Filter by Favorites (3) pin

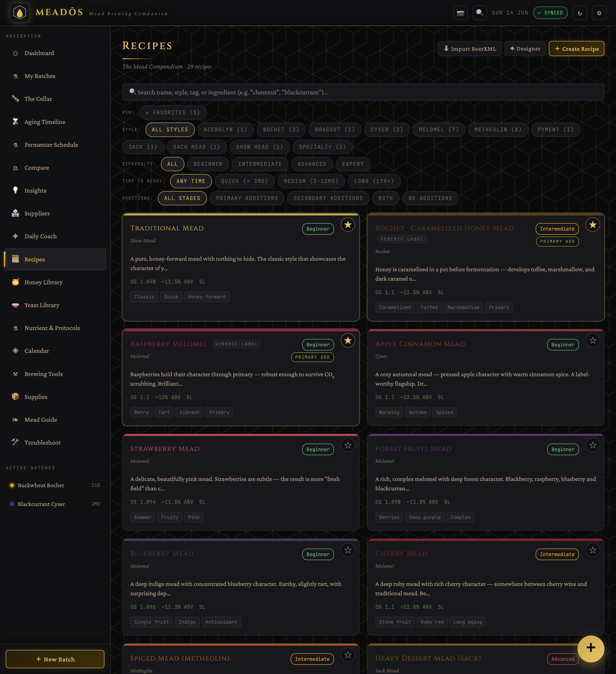pyautogui.click(x=173, y=112)
